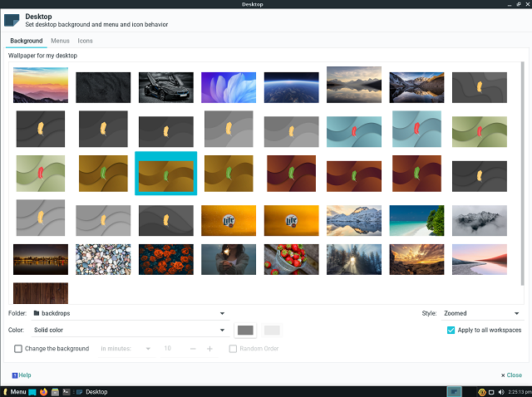The image size is (532, 397).
Task: Open the Color dropdown showing Solid color
Action: [129, 330]
